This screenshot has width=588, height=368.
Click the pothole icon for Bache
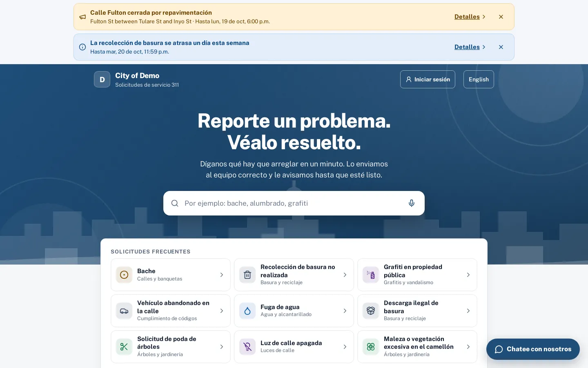point(124,275)
